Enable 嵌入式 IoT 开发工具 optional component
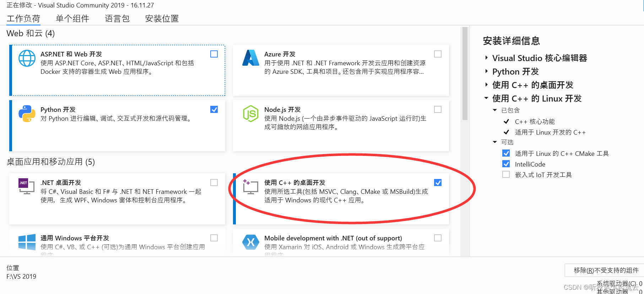Viewport: 644px width, 294px height. [x=506, y=175]
